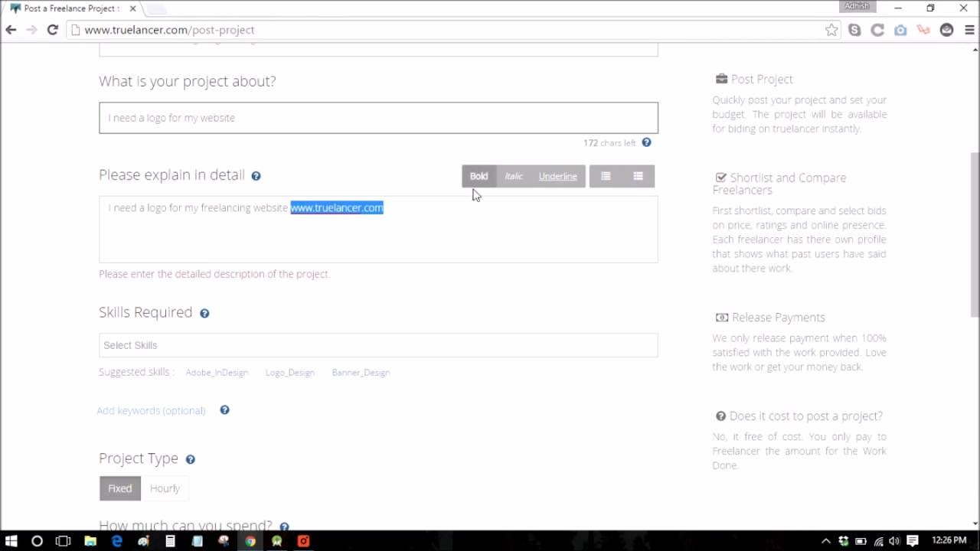
Task: Open the red screen recorder taskbar icon
Action: [x=303, y=541]
